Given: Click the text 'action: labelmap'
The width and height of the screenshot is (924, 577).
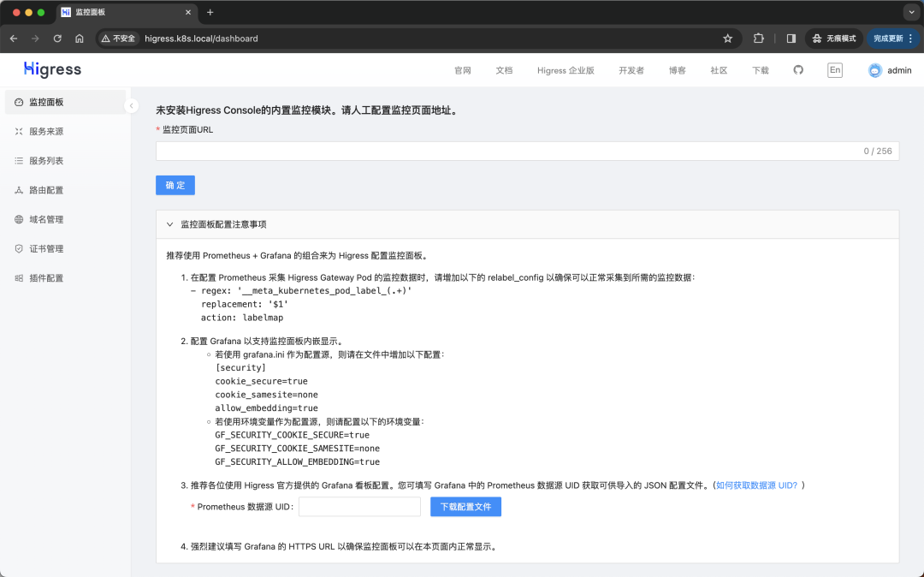Looking at the screenshot, I should (x=242, y=318).
